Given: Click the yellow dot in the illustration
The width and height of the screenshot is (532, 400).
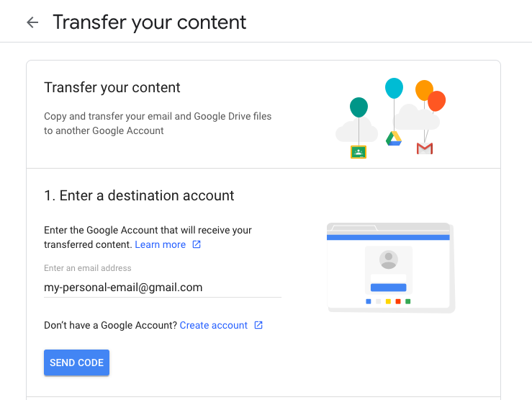Looking at the screenshot, I should click(388, 301).
